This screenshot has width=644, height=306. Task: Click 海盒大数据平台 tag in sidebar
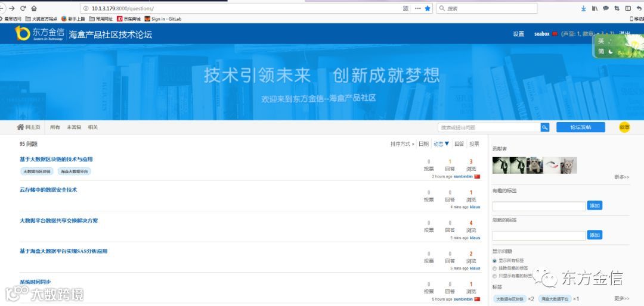coord(555,299)
